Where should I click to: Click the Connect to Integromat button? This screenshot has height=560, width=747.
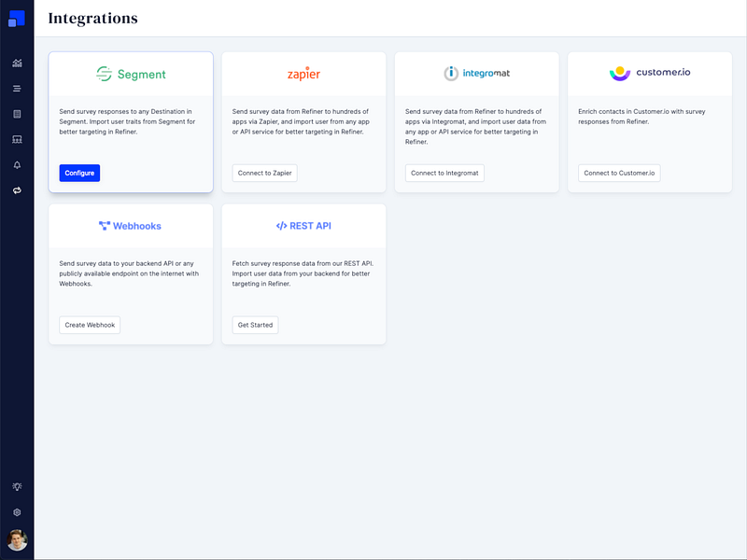coord(444,173)
